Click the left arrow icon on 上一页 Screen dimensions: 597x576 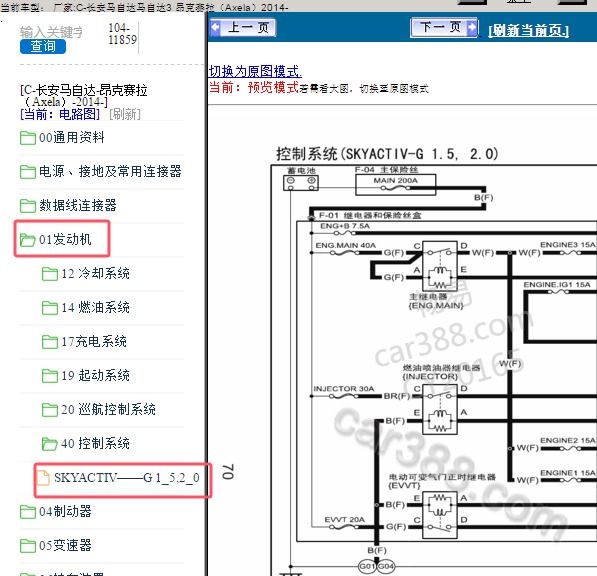coord(215,27)
